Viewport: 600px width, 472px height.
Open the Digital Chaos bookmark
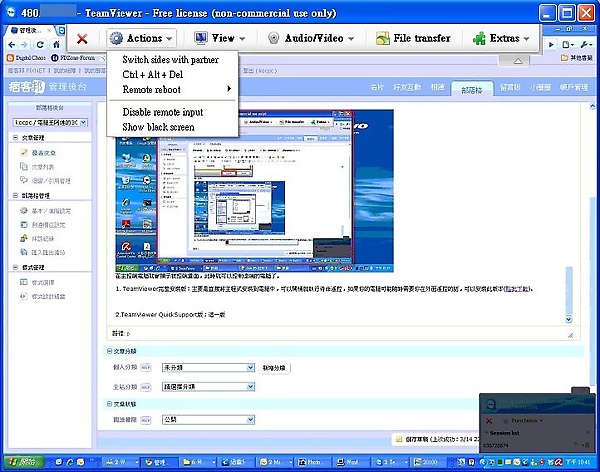26,58
